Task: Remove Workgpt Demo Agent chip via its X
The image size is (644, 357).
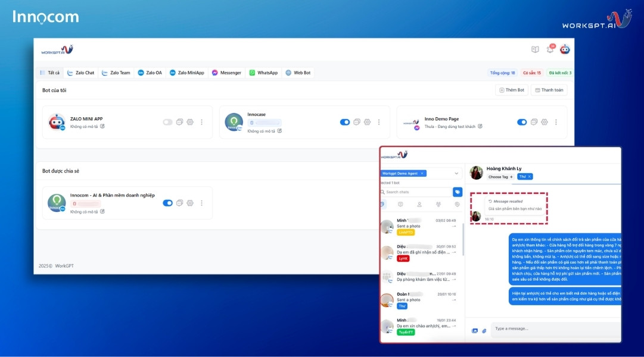Action: click(x=422, y=173)
